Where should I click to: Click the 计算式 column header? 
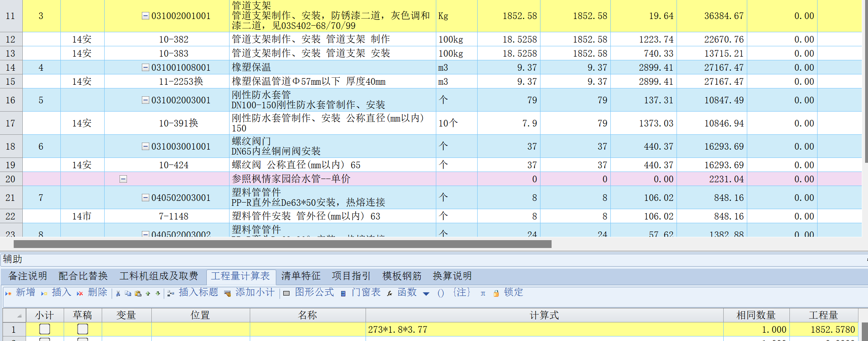tap(544, 315)
